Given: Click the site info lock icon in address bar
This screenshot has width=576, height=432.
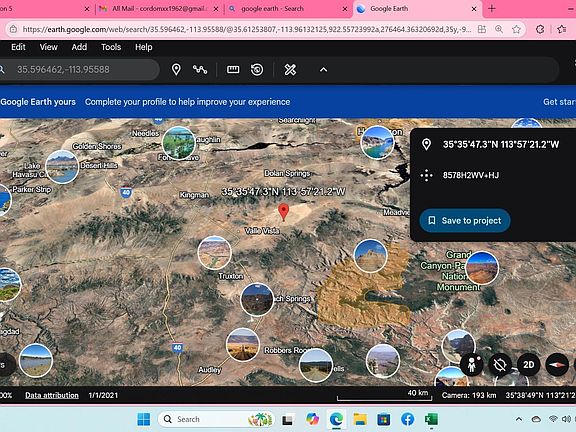Looking at the screenshot, I should click(13, 29).
